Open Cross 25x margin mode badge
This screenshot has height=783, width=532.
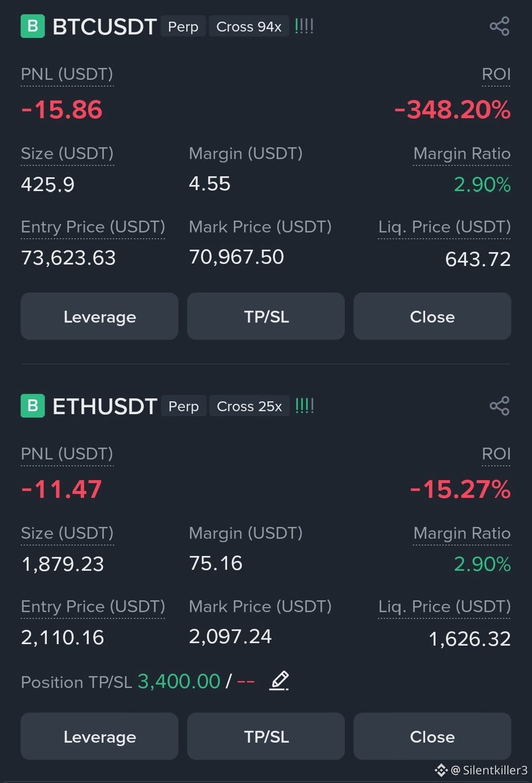[x=249, y=406]
